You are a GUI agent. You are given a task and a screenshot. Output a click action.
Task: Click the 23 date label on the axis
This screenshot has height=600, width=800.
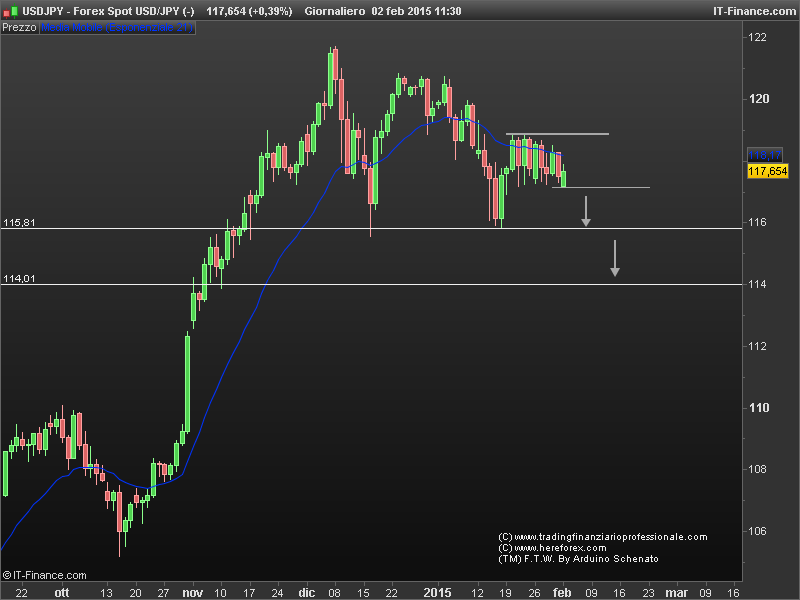point(648,593)
